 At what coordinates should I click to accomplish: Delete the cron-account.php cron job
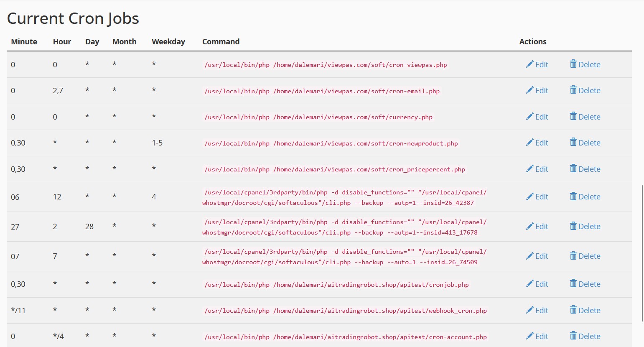(x=585, y=336)
